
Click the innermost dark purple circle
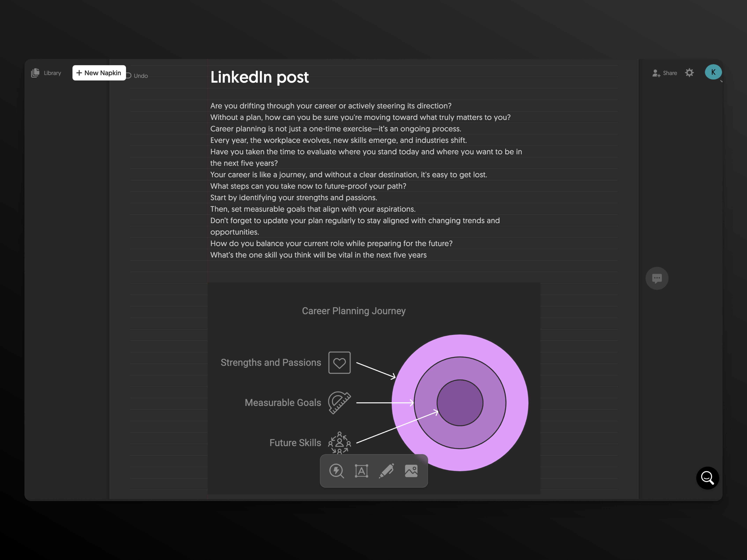[x=460, y=403]
